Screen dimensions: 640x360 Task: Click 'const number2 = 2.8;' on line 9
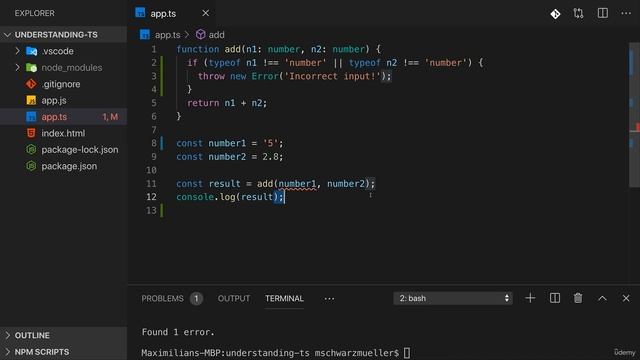click(x=229, y=157)
